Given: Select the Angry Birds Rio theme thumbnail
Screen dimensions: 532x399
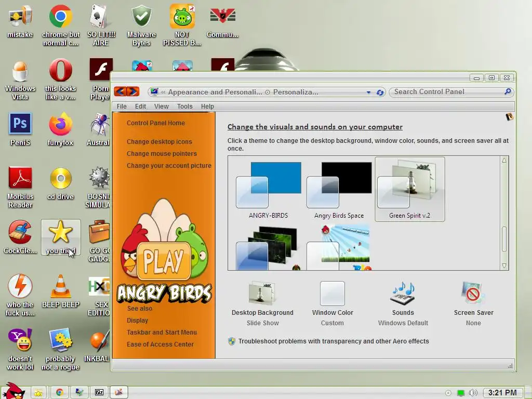Looking at the screenshot, I should point(339,247).
